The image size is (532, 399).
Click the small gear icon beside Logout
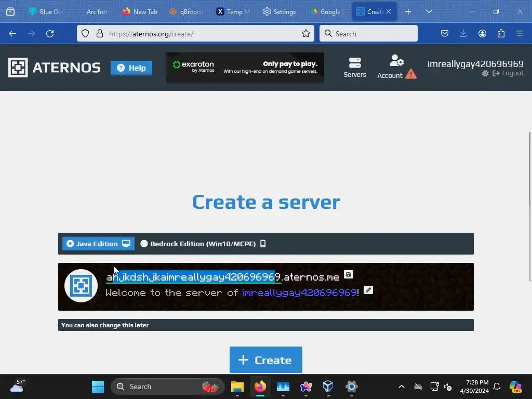[x=485, y=73]
